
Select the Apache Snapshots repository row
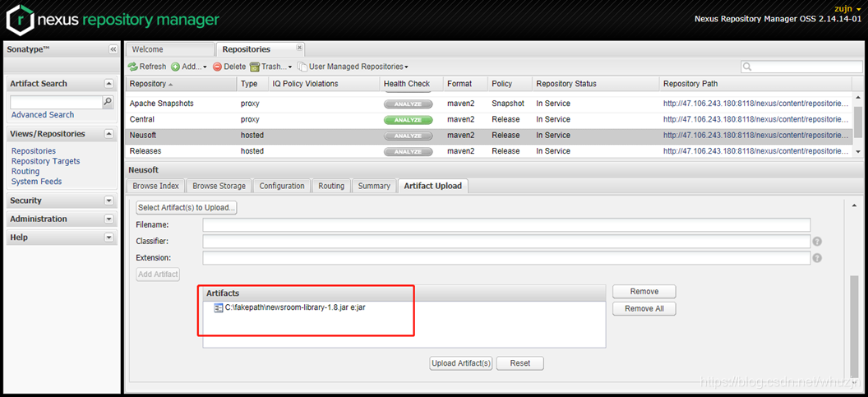point(489,104)
